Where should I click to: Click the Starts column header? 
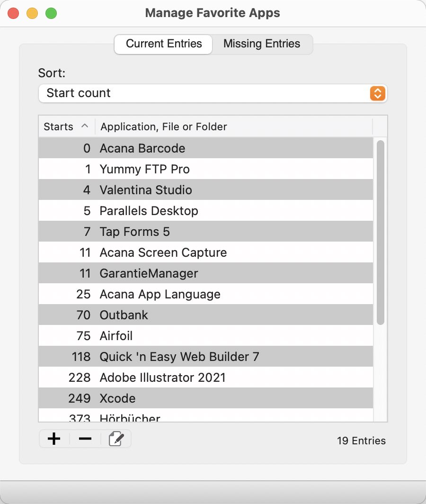click(67, 126)
